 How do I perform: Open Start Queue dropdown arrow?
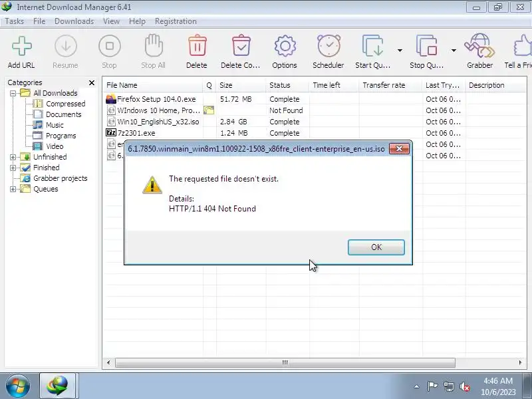(x=400, y=51)
